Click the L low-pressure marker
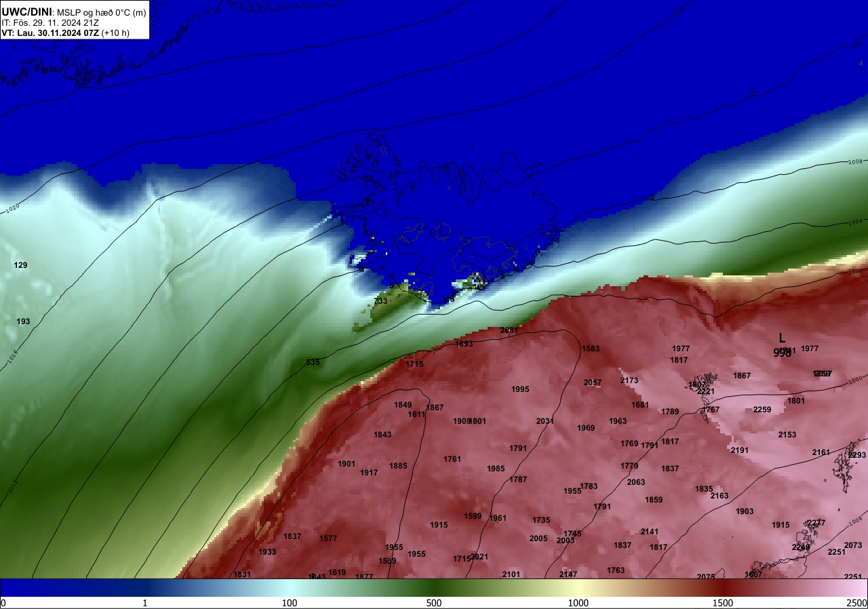Viewport: 868px width, 609px height. click(782, 338)
